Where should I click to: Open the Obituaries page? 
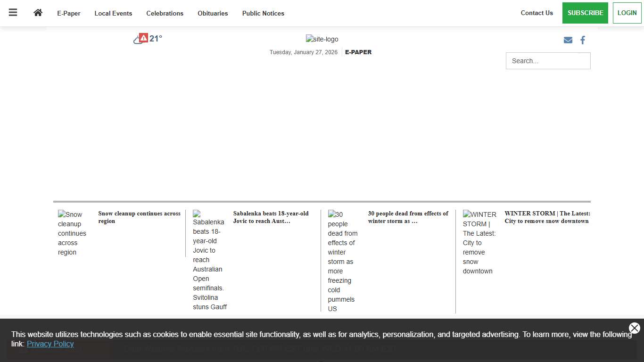click(213, 13)
